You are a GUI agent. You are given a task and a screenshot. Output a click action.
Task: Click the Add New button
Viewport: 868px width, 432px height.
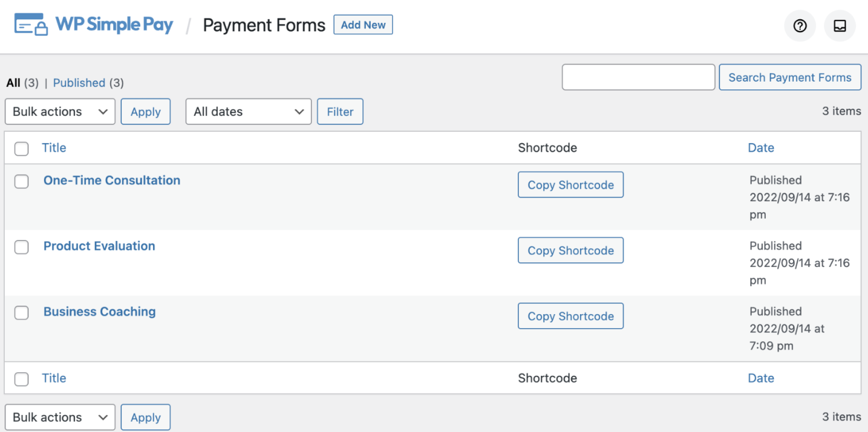363,25
